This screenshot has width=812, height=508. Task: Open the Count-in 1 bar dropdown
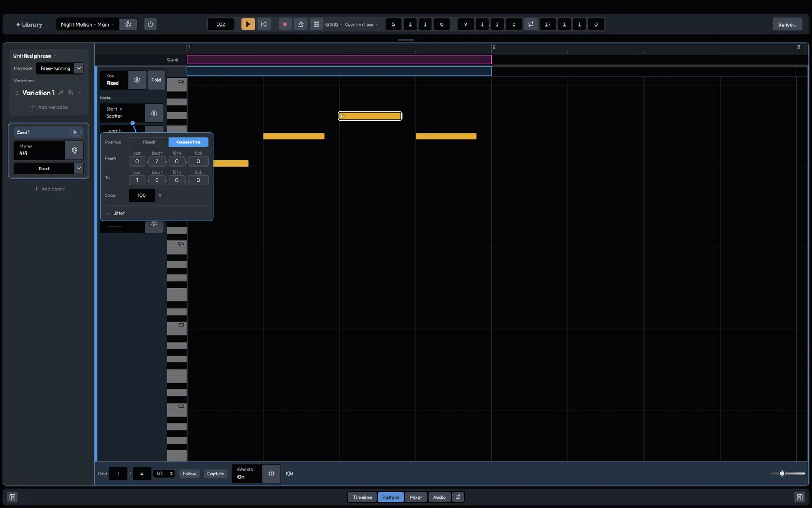coord(361,24)
